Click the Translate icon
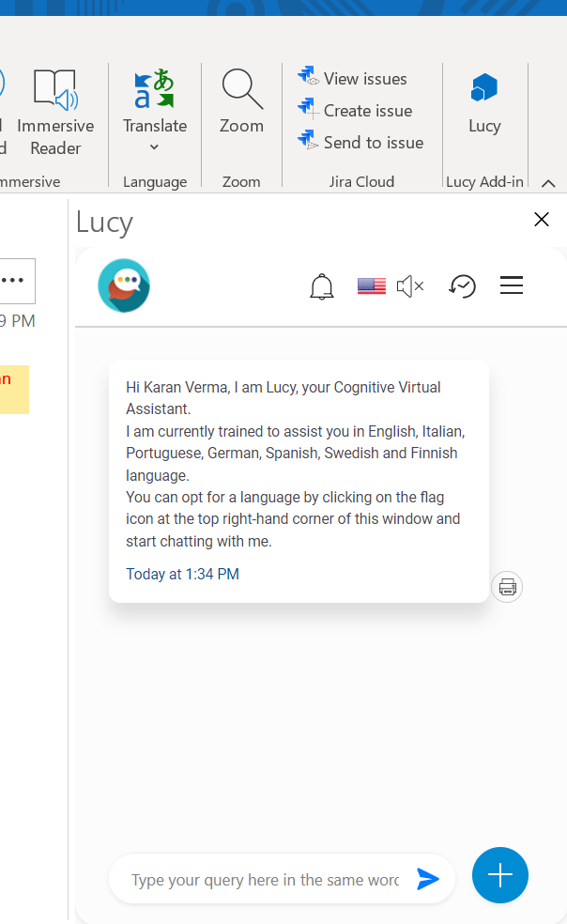This screenshot has height=924, width=567. 154,89
